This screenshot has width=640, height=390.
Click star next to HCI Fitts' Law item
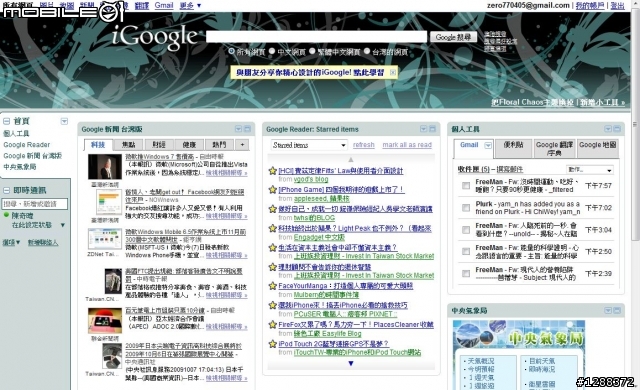[273, 171]
